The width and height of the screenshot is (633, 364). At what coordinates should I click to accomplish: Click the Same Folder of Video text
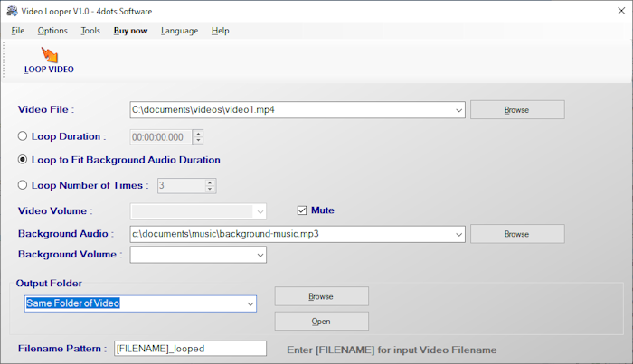72,303
